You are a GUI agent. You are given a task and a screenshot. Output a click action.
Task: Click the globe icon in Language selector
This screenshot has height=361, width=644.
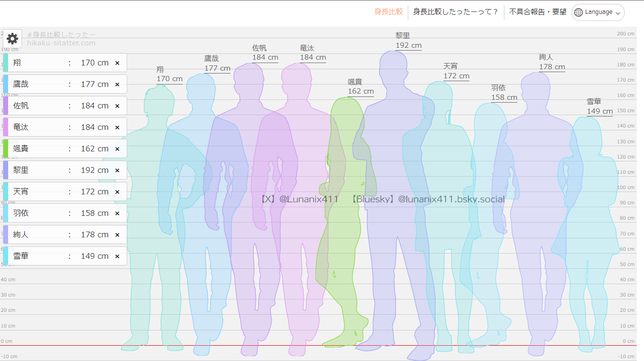coord(579,12)
